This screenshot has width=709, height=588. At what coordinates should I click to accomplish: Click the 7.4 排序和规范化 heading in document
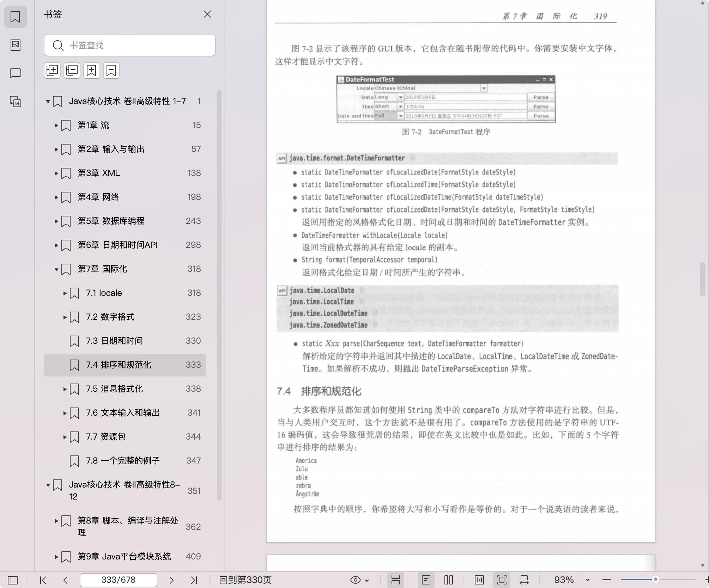pos(319,391)
